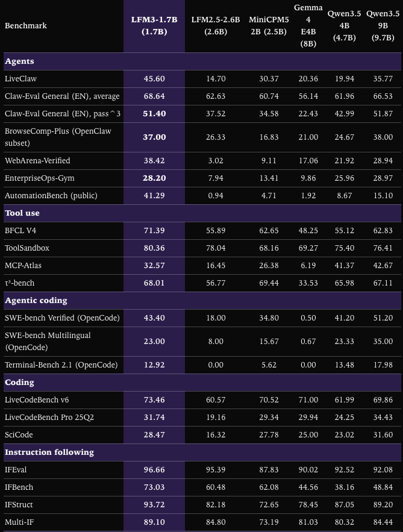The width and height of the screenshot is (403, 532).
Task: Click the Gemma 4 E4B column header
Action: (308, 25)
